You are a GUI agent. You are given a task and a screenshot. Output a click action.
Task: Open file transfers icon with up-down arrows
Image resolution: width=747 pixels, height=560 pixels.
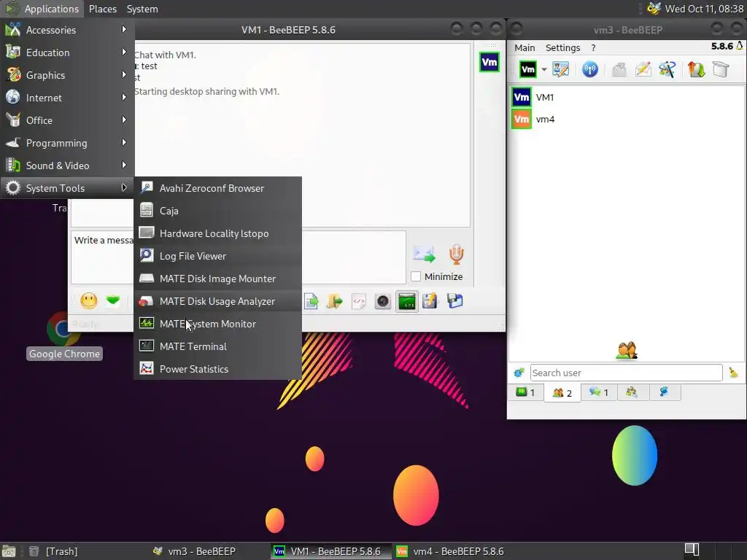(x=696, y=69)
